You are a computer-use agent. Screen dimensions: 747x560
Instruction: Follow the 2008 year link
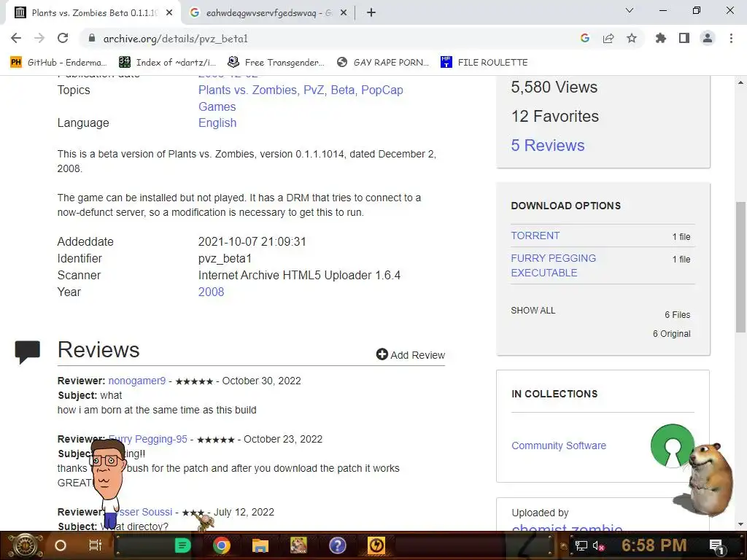coord(211,292)
